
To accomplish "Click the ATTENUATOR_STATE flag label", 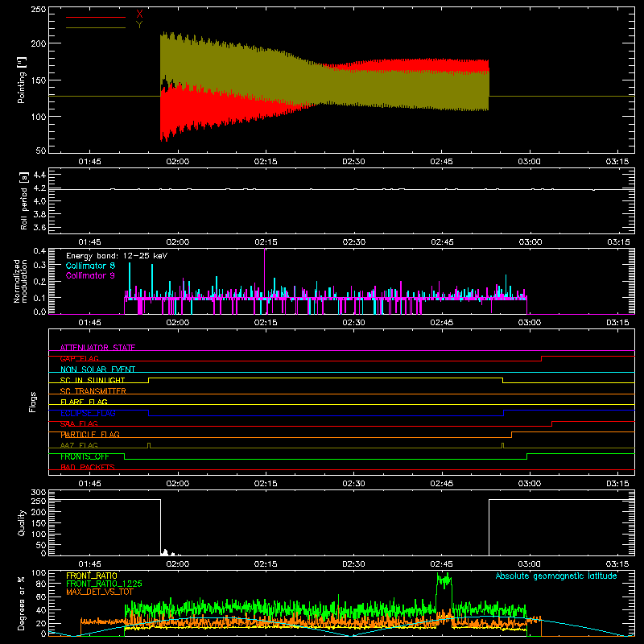I will pyautogui.click(x=97, y=348).
